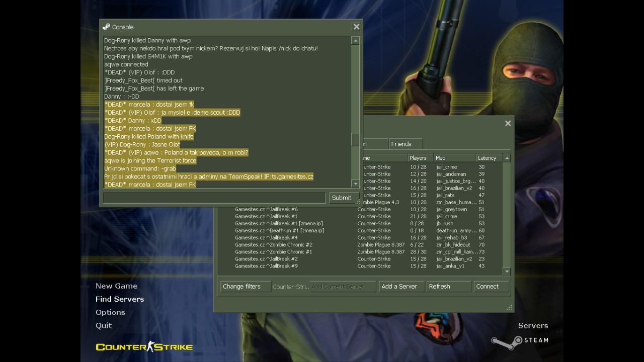Screen dimensions: 644x362
Task: Open Change filters panel
Action: coord(246,287)
